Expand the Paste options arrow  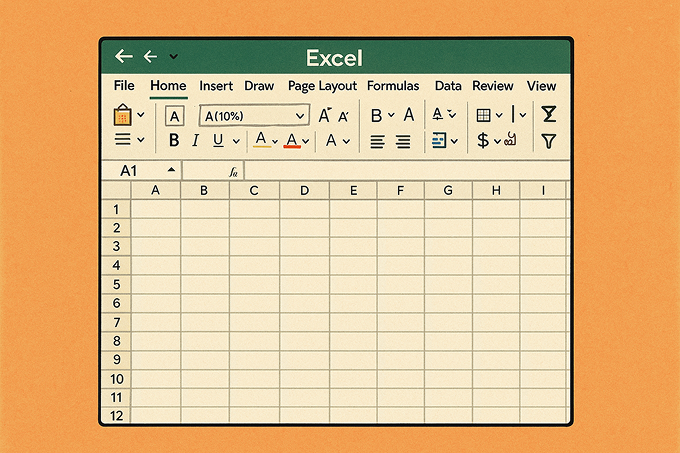tap(141, 115)
